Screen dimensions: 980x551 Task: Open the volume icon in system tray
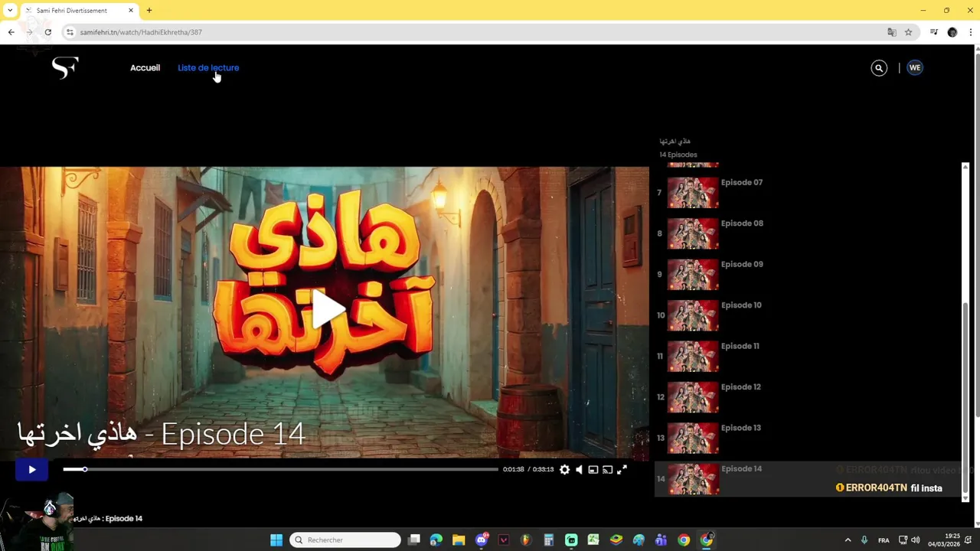tap(916, 540)
